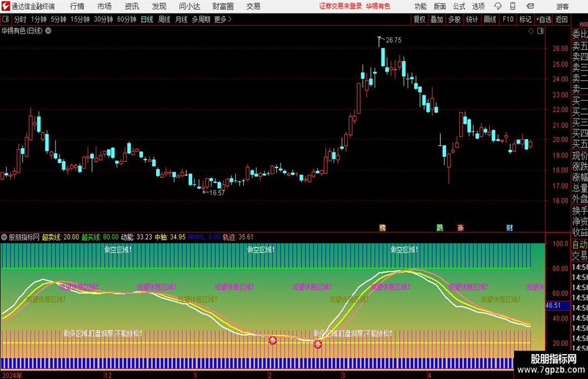Click the 榜 marker on the chart

coord(383,227)
